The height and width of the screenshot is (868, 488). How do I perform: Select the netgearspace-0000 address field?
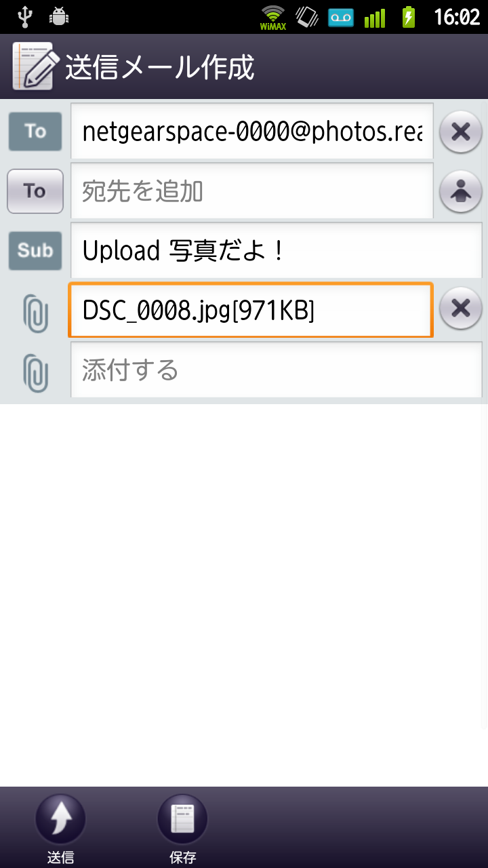point(252,131)
